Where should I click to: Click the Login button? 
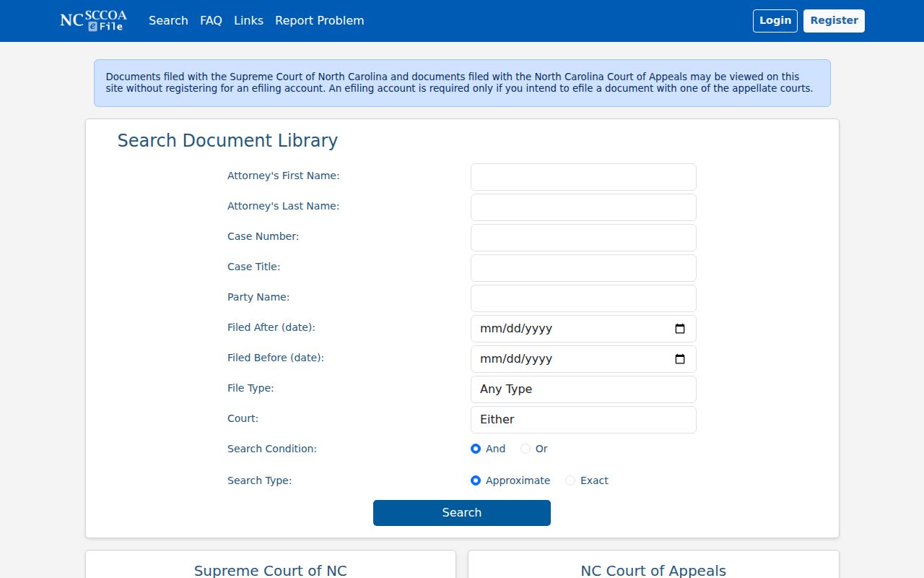[775, 20]
